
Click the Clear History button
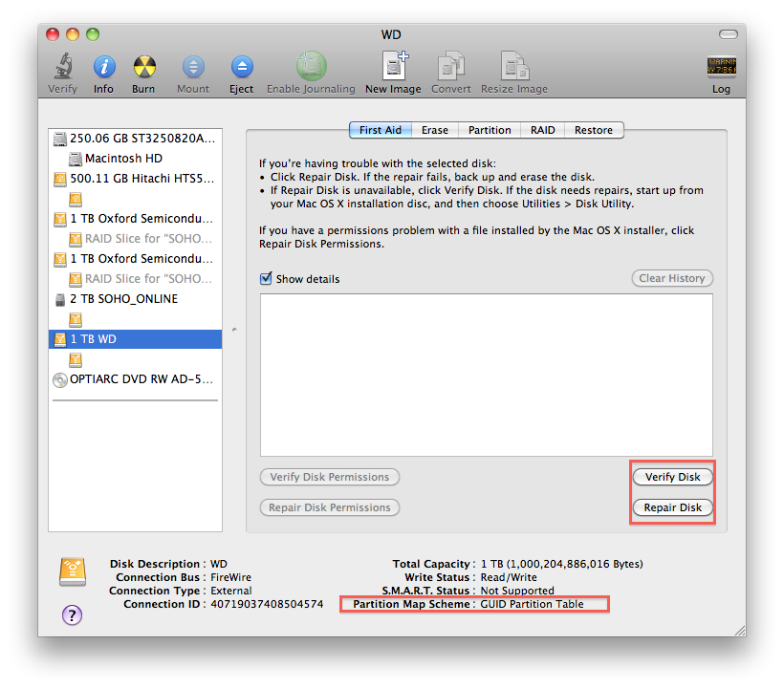click(672, 278)
